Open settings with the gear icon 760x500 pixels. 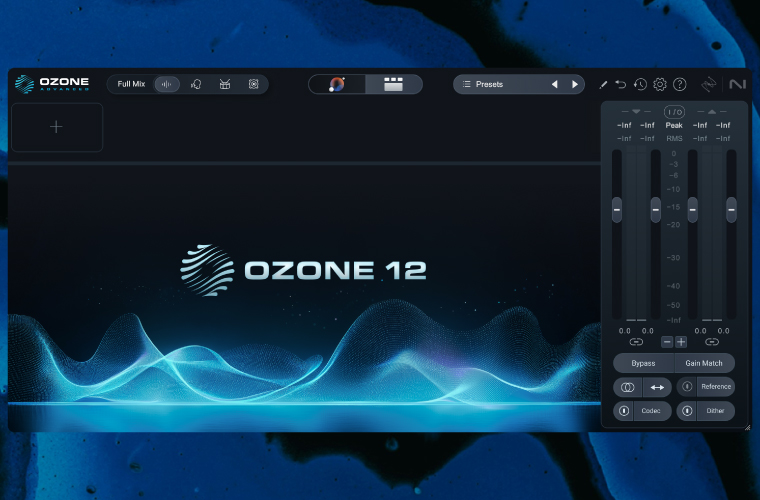660,85
